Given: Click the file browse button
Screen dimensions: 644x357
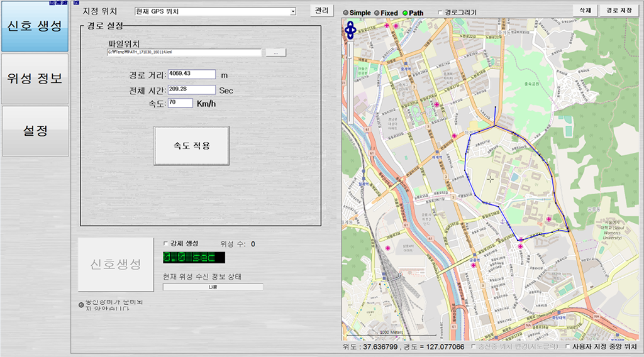Looking at the screenshot, I should pyautogui.click(x=275, y=53).
